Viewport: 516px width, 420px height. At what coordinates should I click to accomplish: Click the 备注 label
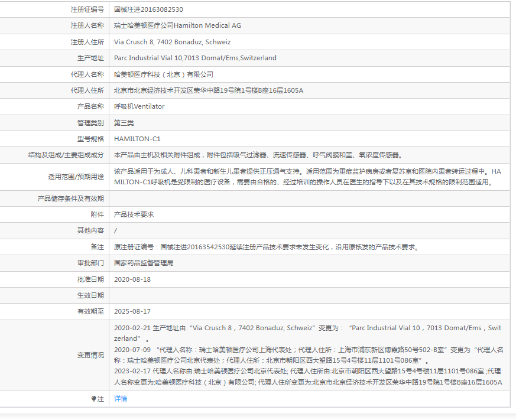(97, 247)
